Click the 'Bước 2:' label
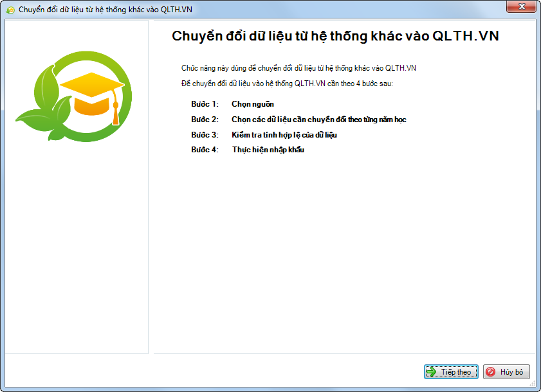Screen dimensions: 541x392 [205, 120]
